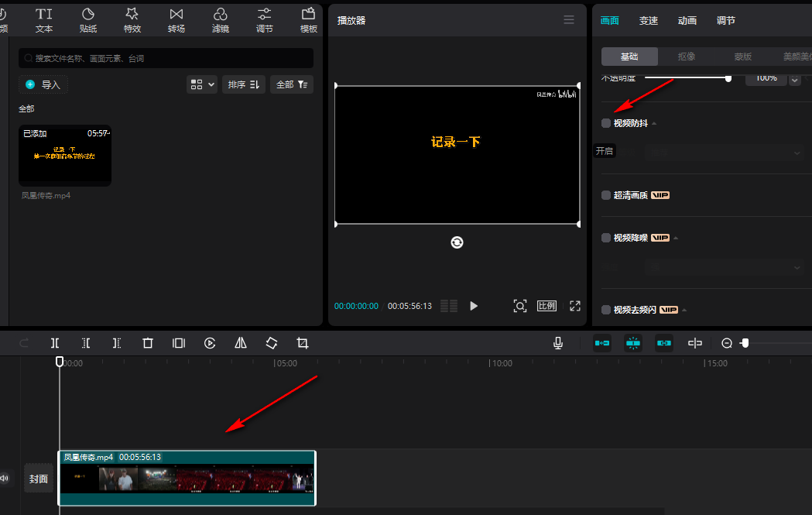Select the crop tool in timeline toolbar

click(x=303, y=343)
